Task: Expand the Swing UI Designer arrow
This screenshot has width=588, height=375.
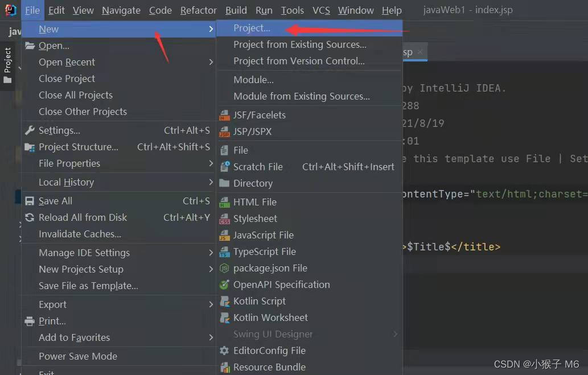Action: [395, 334]
